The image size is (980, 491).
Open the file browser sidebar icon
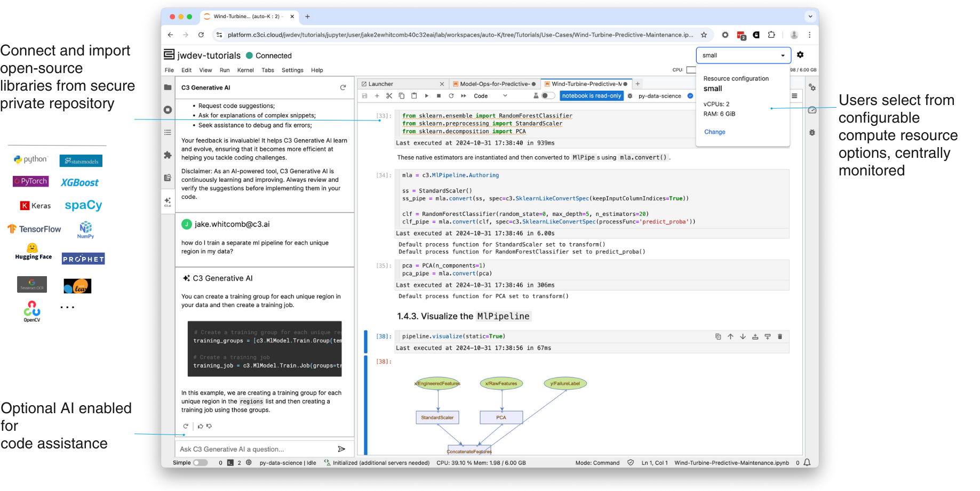[x=168, y=87]
